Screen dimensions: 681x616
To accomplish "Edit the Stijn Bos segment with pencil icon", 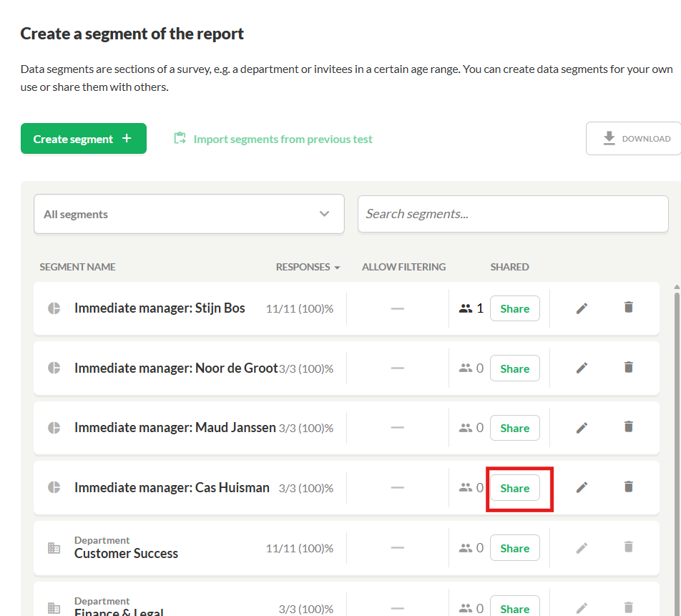I will pyautogui.click(x=582, y=308).
